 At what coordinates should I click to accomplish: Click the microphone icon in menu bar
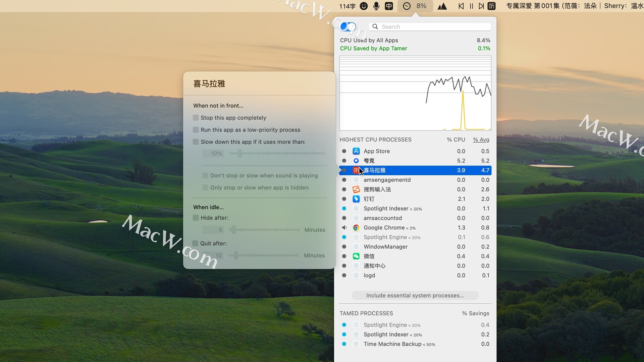coord(376,6)
